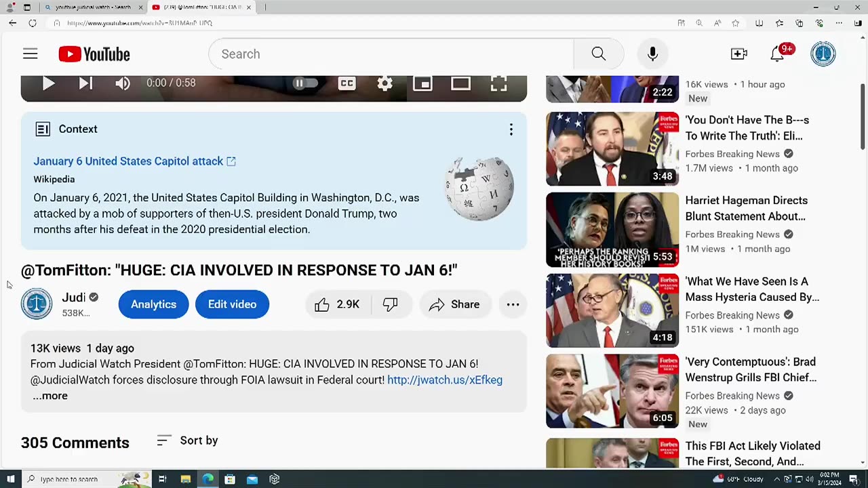This screenshot has height=488, width=868.
Task: Mute the video volume
Action: [x=122, y=83]
